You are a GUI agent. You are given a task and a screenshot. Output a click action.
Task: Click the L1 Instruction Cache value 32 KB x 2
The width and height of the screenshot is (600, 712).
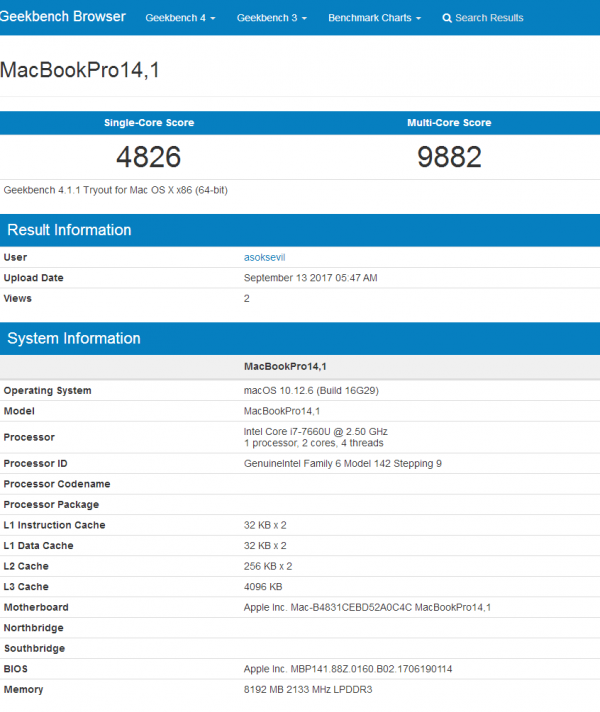tap(265, 525)
